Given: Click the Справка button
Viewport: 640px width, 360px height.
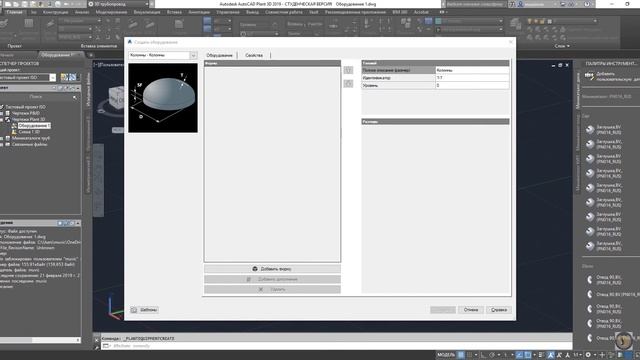Looking at the screenshot, I should tap(499, 310).
